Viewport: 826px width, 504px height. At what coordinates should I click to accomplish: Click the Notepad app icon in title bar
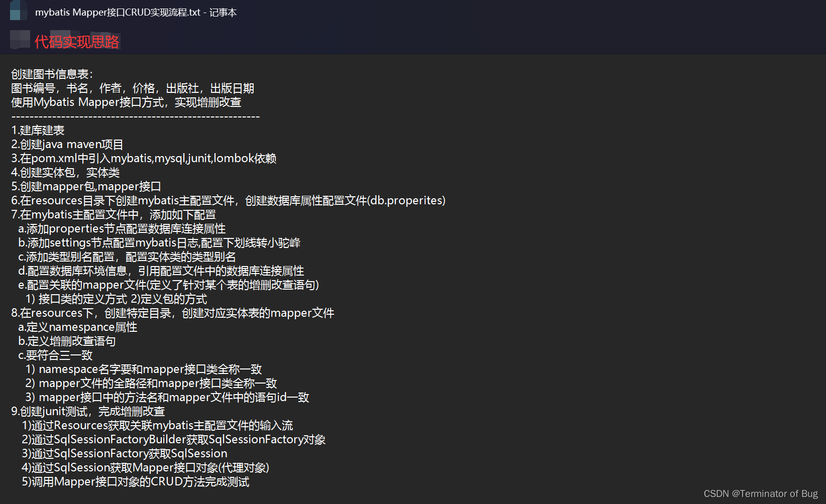pos(19,10)
